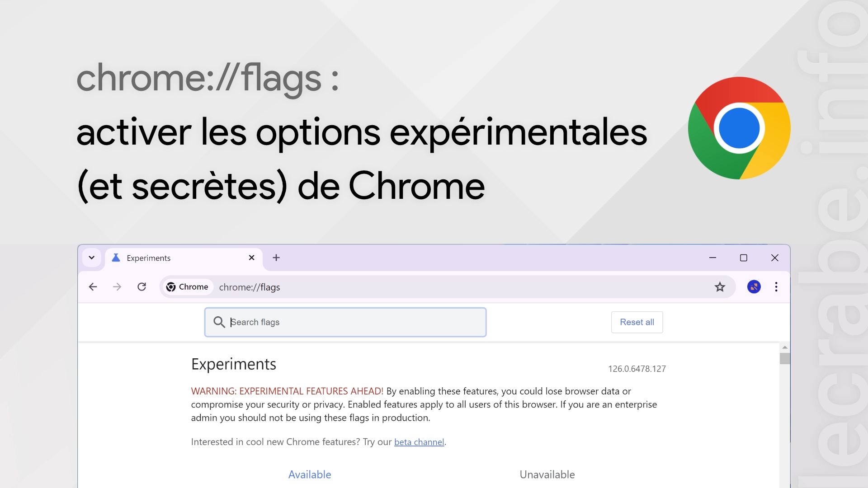
Task: Open the three-dot Chrome menu
Action: click(776, 287)
